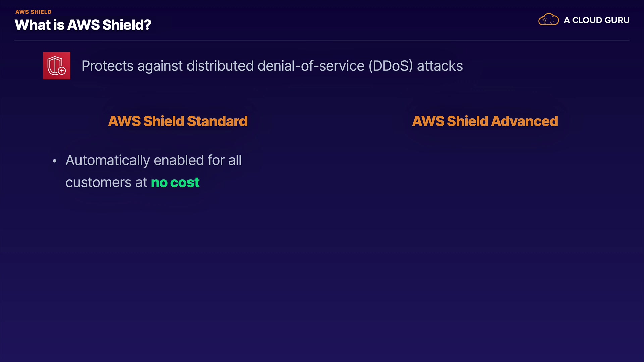Click the 'A CLOUD GURU' brand text
644x362 pixels.
(596, 20)
